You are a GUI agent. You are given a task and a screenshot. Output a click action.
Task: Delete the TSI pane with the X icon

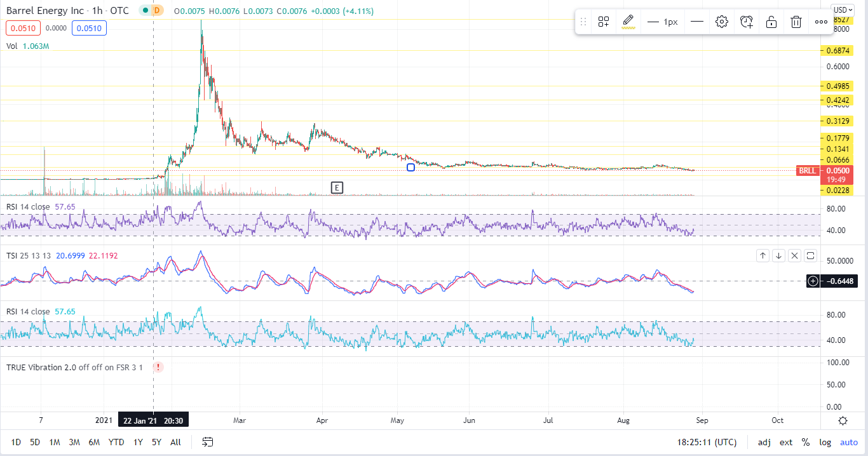pos(794,256)
